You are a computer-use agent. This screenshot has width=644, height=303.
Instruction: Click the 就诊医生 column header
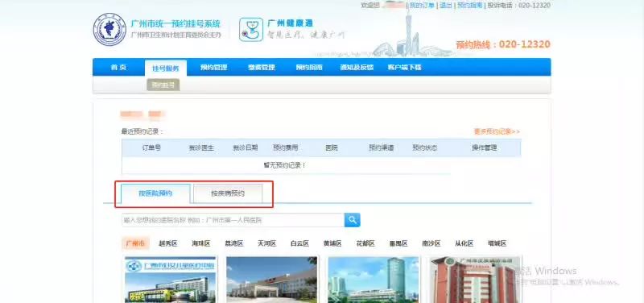pyautogui.click(x=201, y=147)
